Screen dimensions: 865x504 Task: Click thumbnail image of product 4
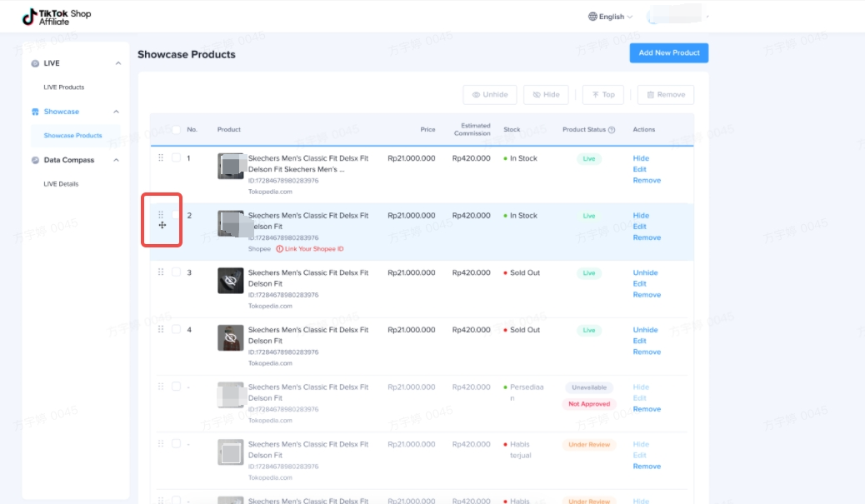click(231, 337)
